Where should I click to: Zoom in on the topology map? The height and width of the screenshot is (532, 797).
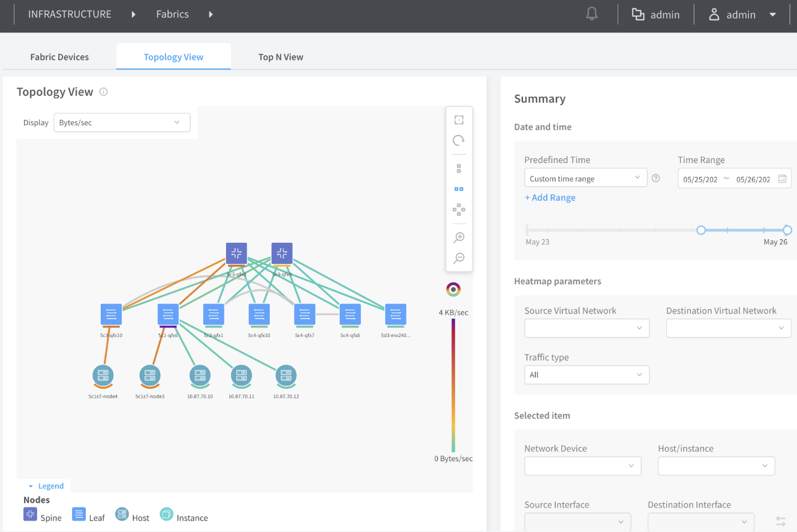point(459,238)
